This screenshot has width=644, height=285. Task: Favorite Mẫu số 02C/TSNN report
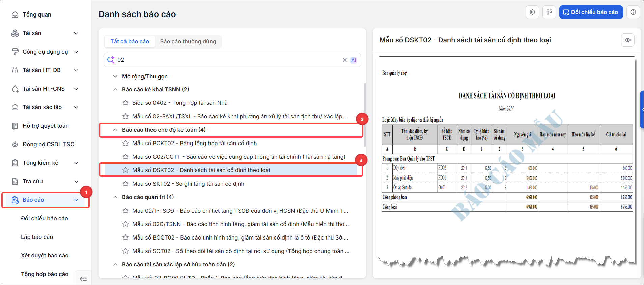tap(125, 224)
